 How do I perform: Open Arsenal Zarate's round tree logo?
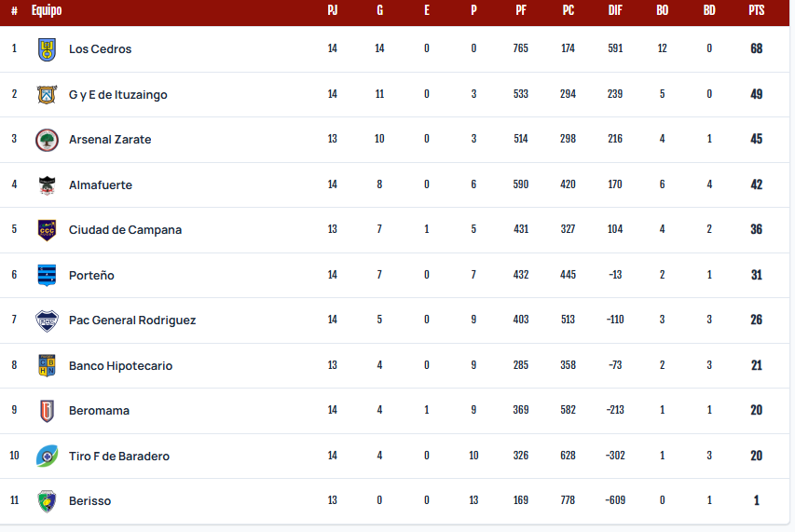tap(47, 140)
